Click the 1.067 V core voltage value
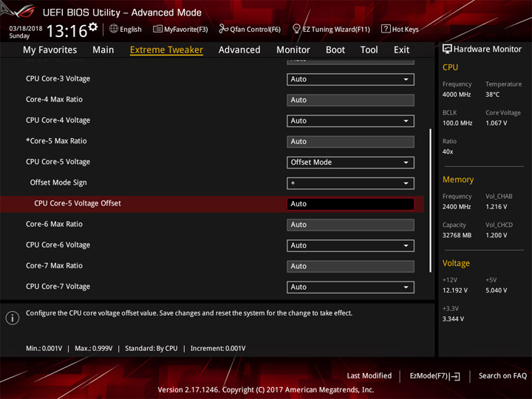Image resolution: width=532 pixels, height=399 pixels. point(497,123)
